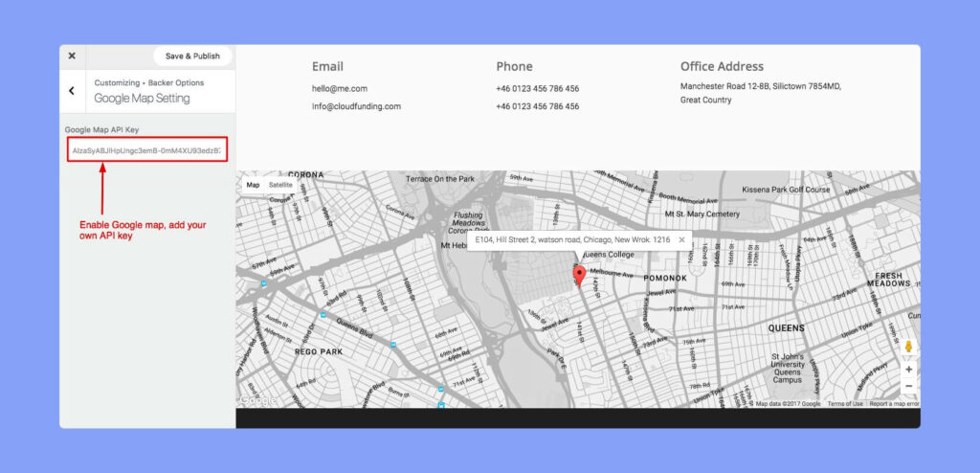This screenshot has width=980, height=473.
Task: Open the Terms of Use link
Action: 845,403
